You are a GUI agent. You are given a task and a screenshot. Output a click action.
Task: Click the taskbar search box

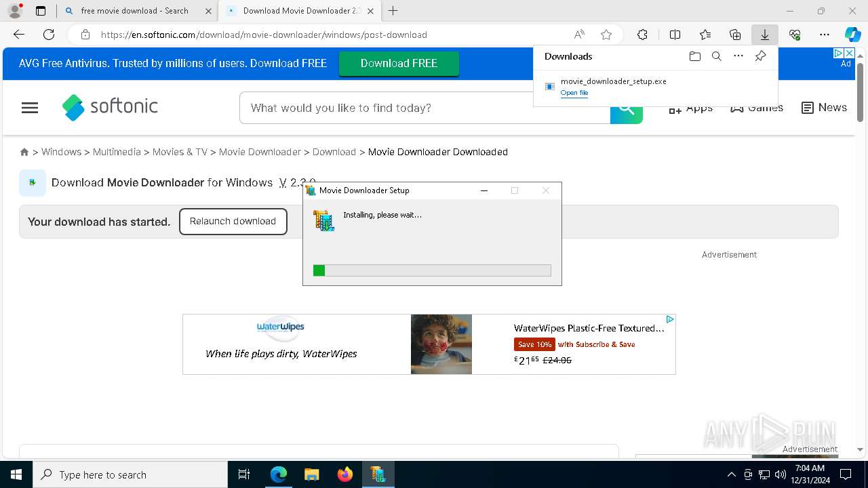130,474
